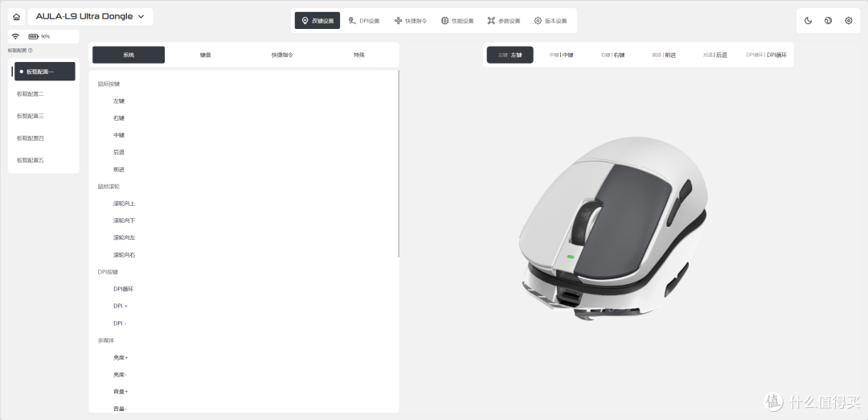The image size is (868, 420).
Task: Switch to 快捷指令 function category tab beside 键盘
Action: click(x=282, y=55)
